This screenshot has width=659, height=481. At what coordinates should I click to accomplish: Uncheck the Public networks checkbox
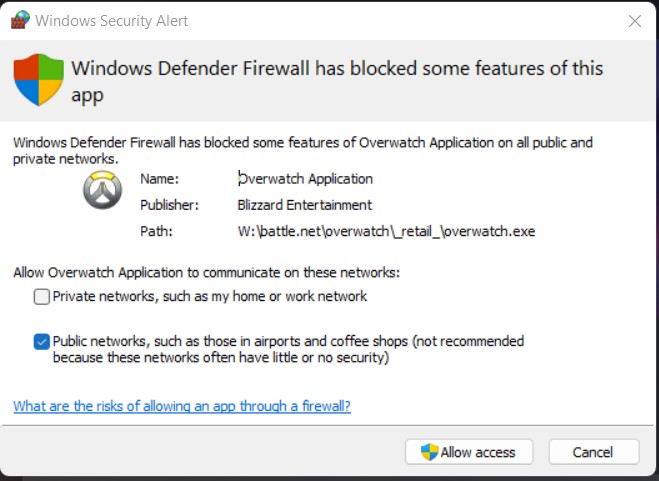[x=41, y=341]
